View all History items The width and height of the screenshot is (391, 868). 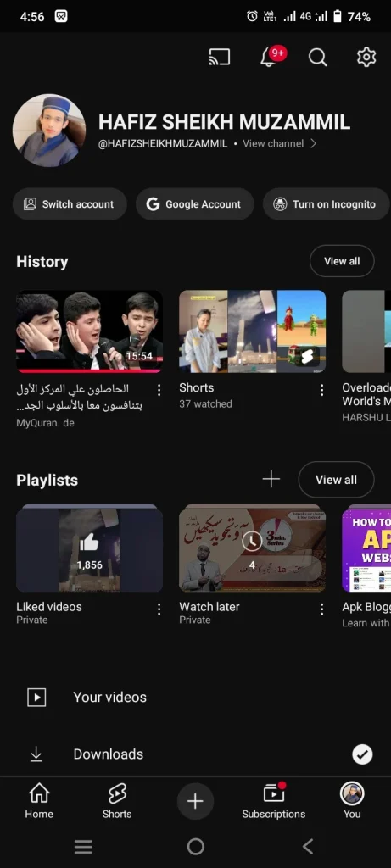point(342,261)
